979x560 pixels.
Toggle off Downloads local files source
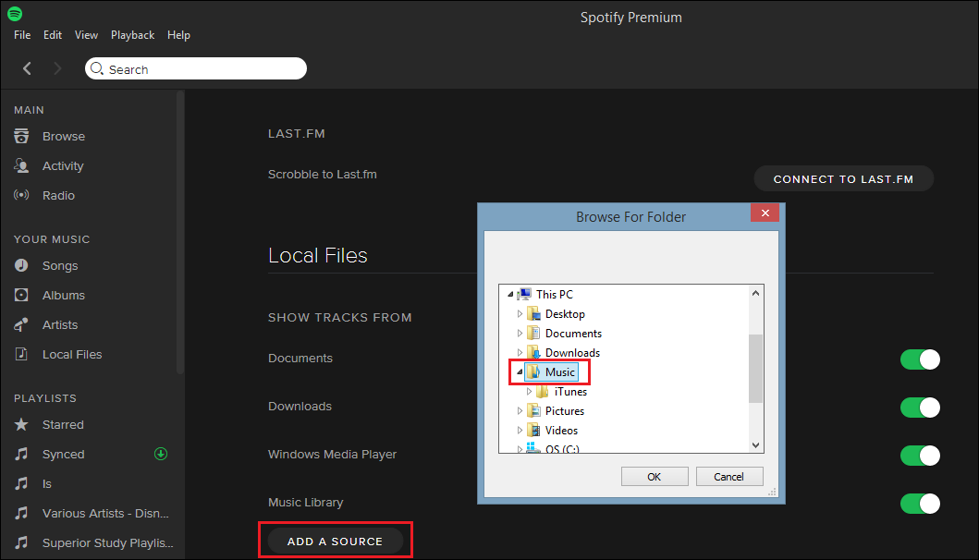click(921, 408)
